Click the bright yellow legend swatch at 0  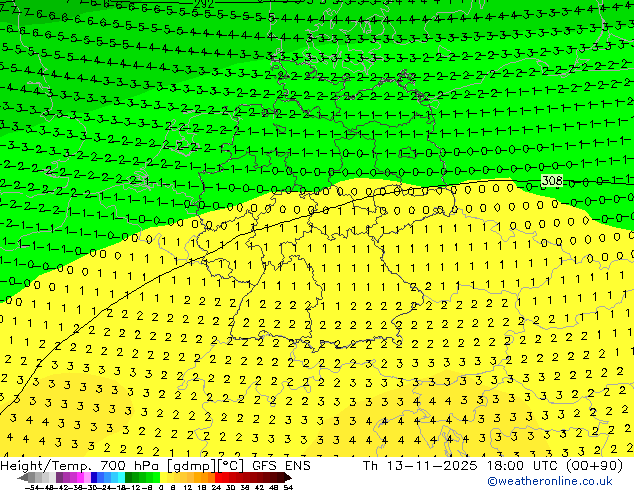(164, 478)
